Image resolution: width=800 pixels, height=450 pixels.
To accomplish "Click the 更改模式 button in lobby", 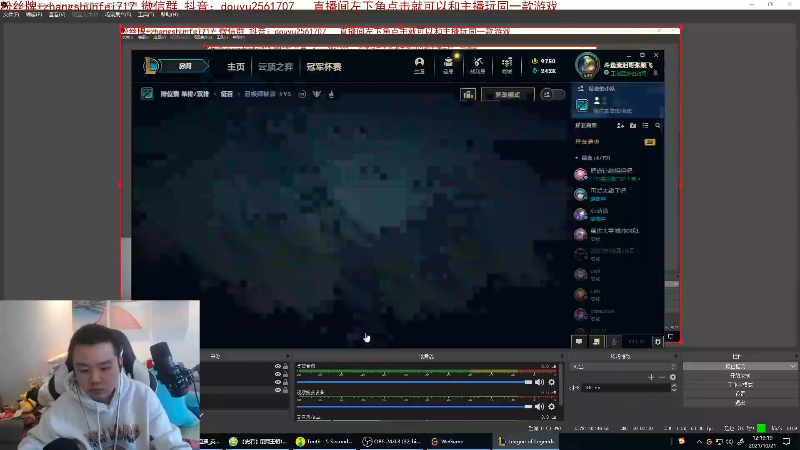I will coord(508,94).
